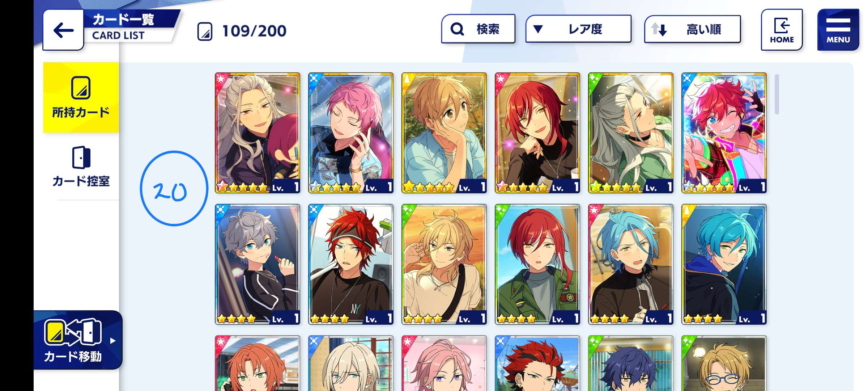
Task: Open the red-haired headband four-star card
Action: coord(350,264)
